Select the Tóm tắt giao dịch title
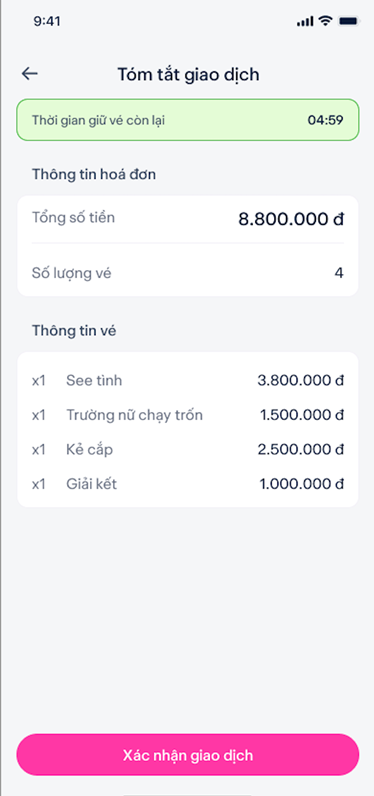This screenshot has width=374, height=796. coord(188,75)
